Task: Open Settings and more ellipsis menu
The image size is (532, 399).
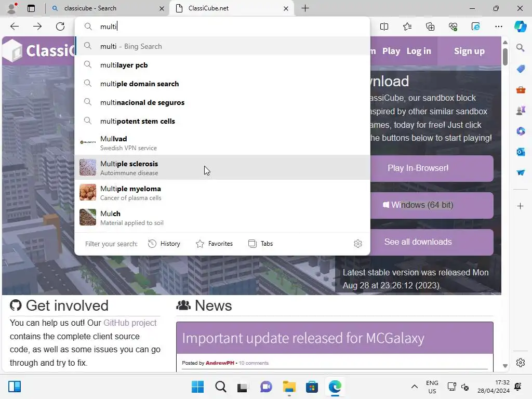Action: point(498,26)
